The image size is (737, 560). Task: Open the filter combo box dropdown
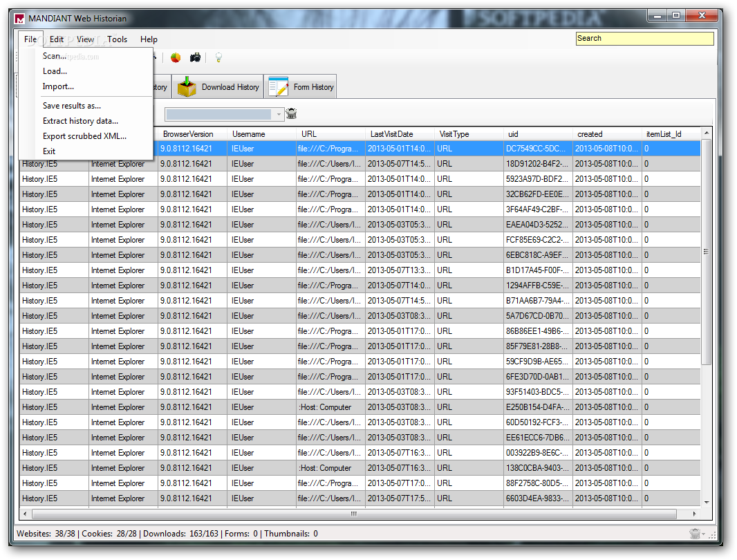click(x=279, y=114)
